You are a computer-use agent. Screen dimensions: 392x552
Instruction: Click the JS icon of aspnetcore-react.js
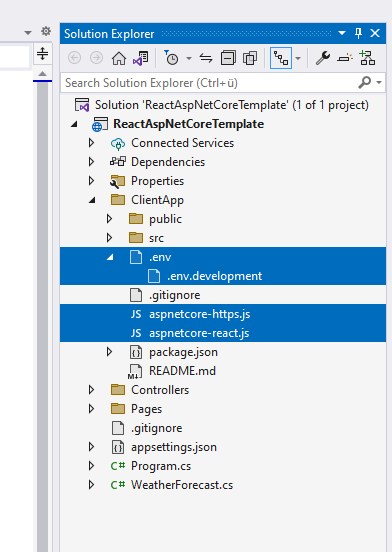[136, 333]
